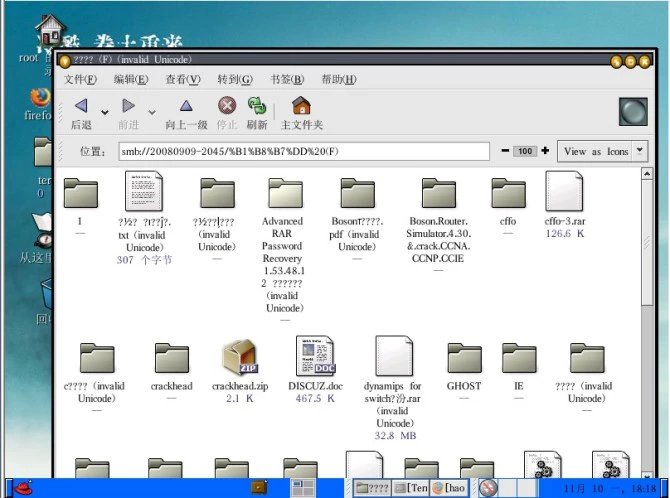Open the View as Icons dropdown
The width and height of the screenshot is (670, 498).
pos(603,151)
